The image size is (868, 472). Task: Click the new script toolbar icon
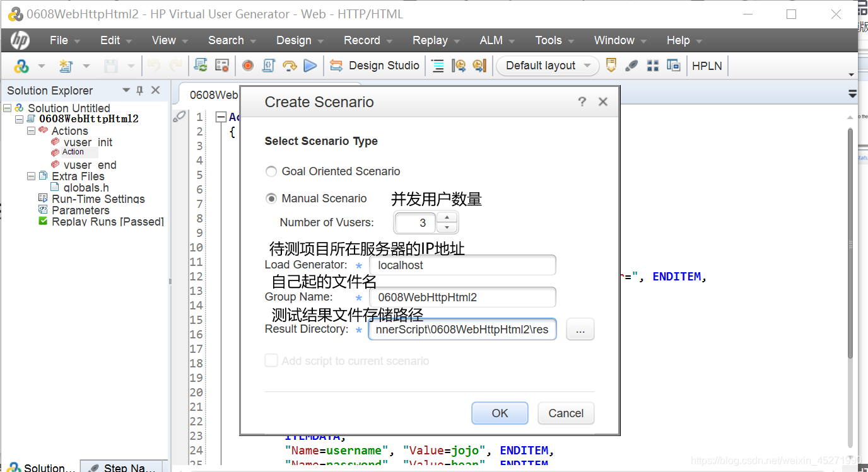pos(65,66)
